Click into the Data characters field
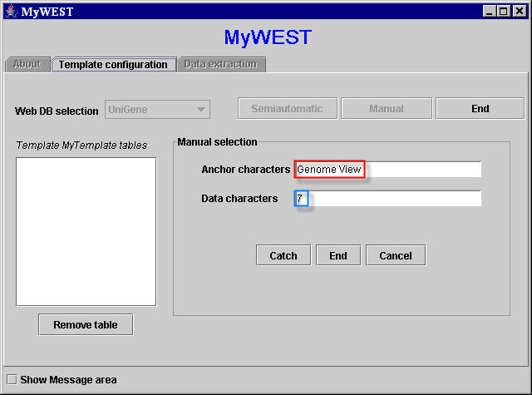 point(387,199)
